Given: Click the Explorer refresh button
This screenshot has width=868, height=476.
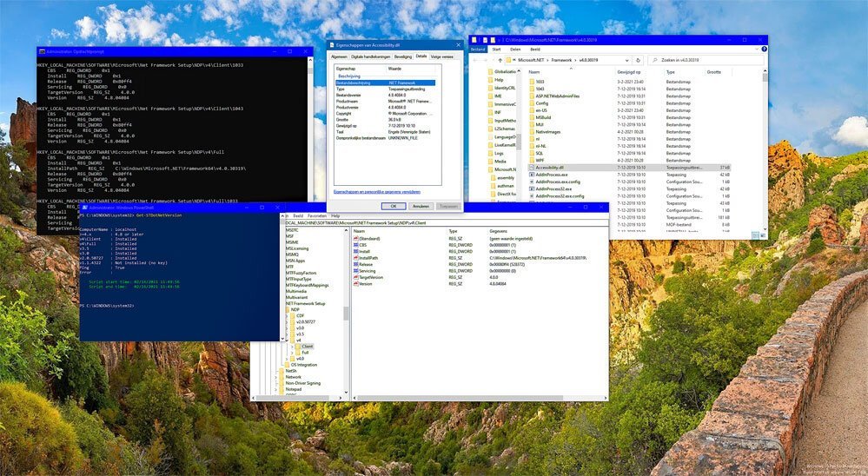Looking at the screenshot, I should coord(638,60).
